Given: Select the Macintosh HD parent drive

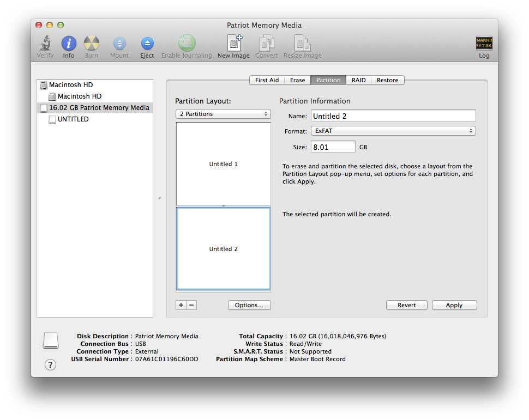Looking at the screenshot, I should tap(95, 85).
